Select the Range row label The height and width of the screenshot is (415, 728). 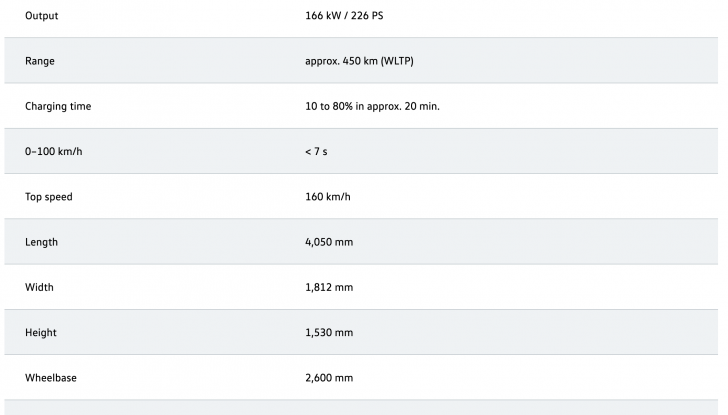(x=40, y=62)
